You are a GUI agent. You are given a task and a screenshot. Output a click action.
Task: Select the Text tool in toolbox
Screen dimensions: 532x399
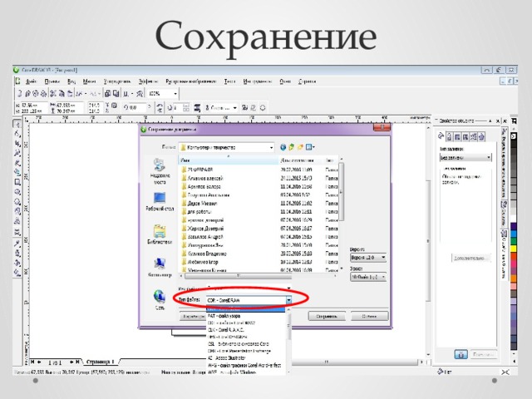click(x=17, y=222)
